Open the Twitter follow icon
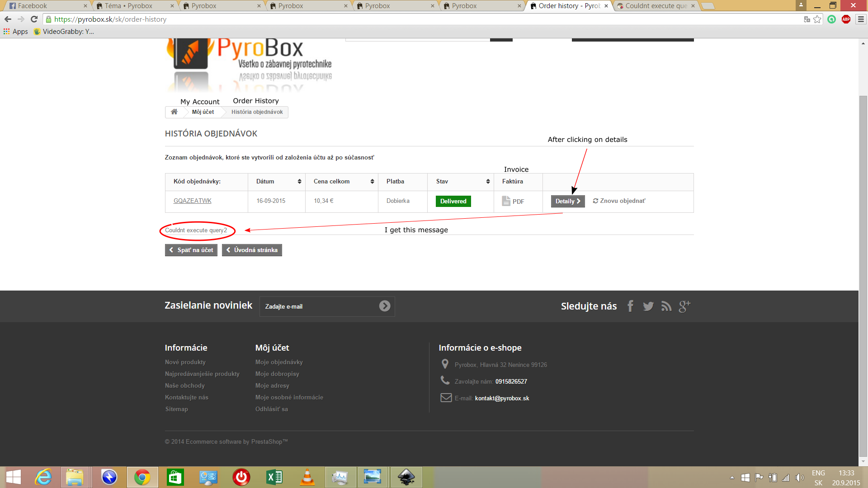 (x=648, y=306)
